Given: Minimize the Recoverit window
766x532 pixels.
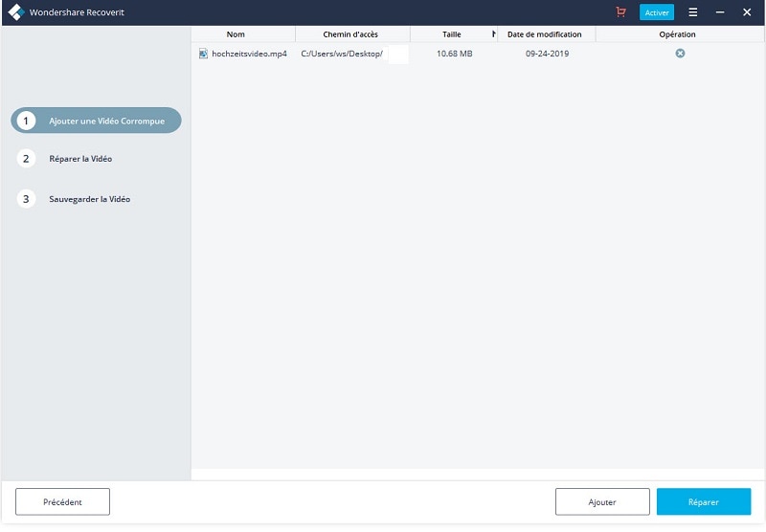Looking at the screenshot, I should coord(720,12).
